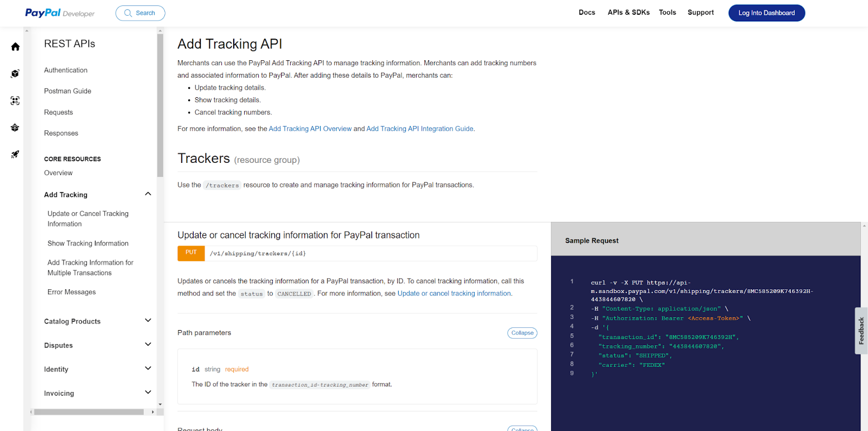Open the Support menu item
This screenshot has height=431, width=868.
700,12
